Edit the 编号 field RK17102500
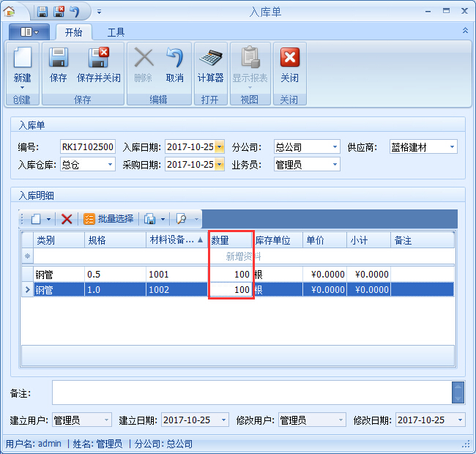This screenshot has height=454, width=476. 88,147
